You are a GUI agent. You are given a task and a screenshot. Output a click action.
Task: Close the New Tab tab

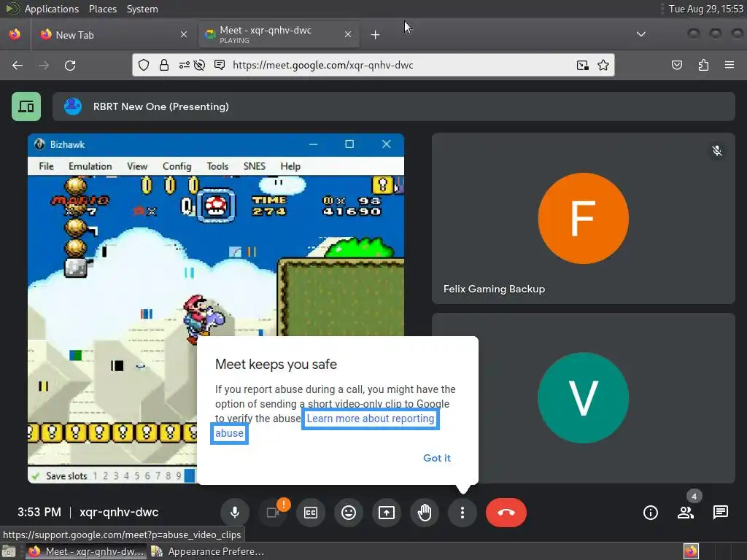coord(183,35)
